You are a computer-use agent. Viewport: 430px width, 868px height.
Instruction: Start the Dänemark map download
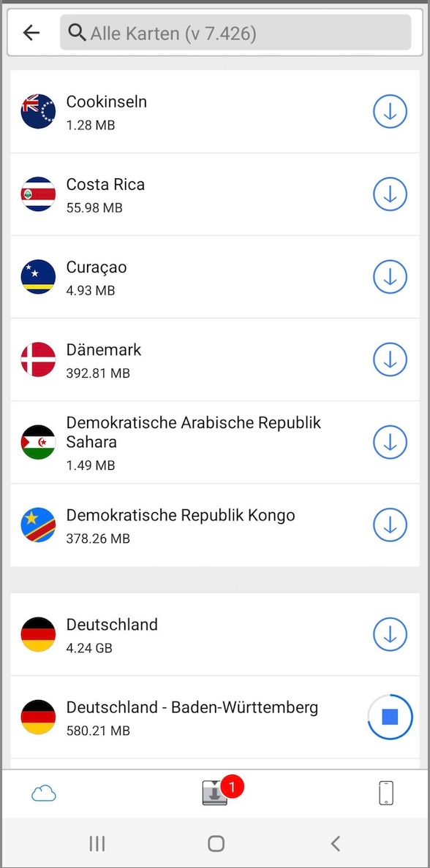coord(390,359)
